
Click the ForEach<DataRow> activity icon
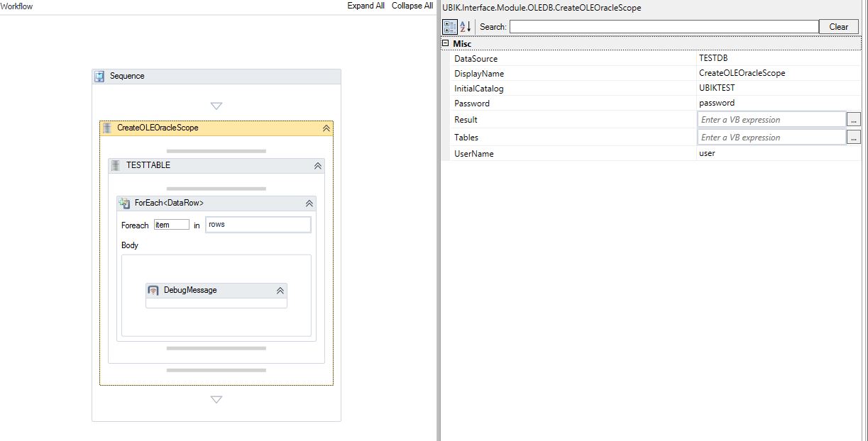125,203
